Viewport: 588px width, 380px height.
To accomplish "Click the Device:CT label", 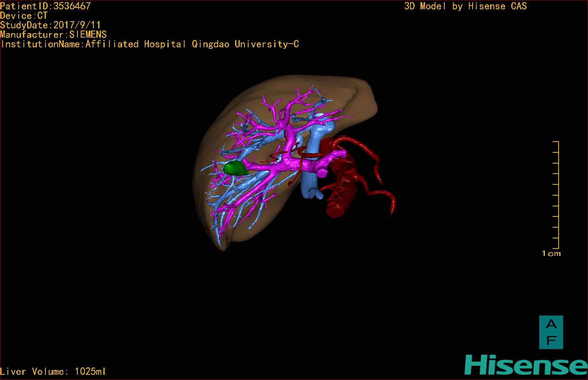I will [24, 16].
